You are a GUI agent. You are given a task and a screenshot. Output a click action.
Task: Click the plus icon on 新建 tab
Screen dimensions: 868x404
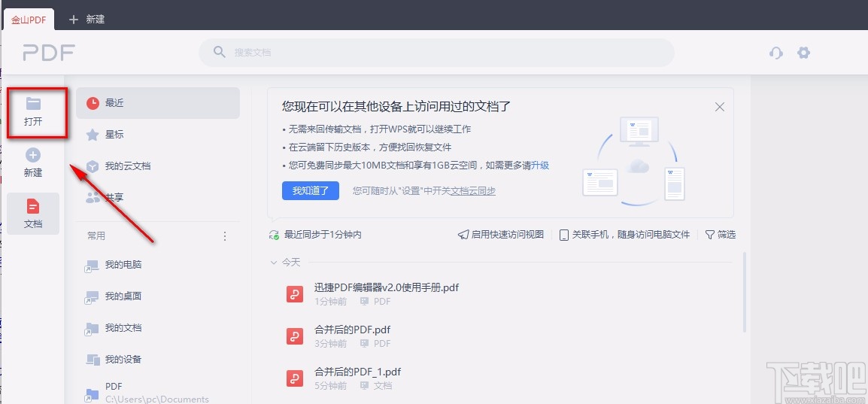click(73, 20)
